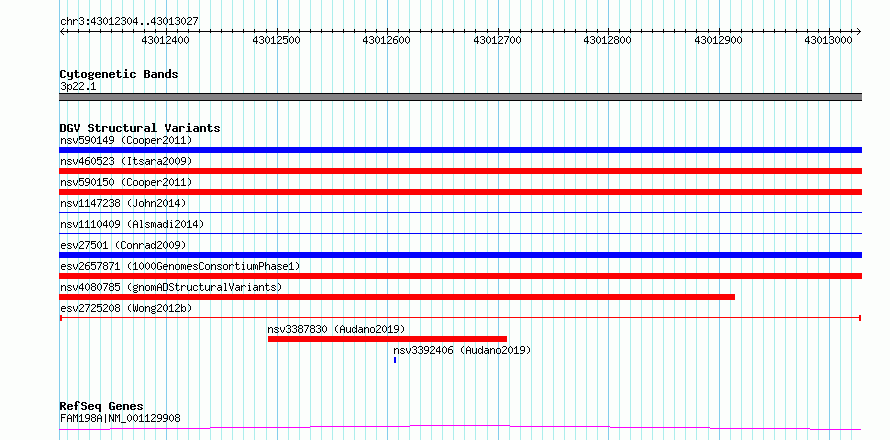The height and width of the screenshot is (440, 890).
Task: Select the nsv460523 (Itsara2009) red variant bar
Action: 460,171
